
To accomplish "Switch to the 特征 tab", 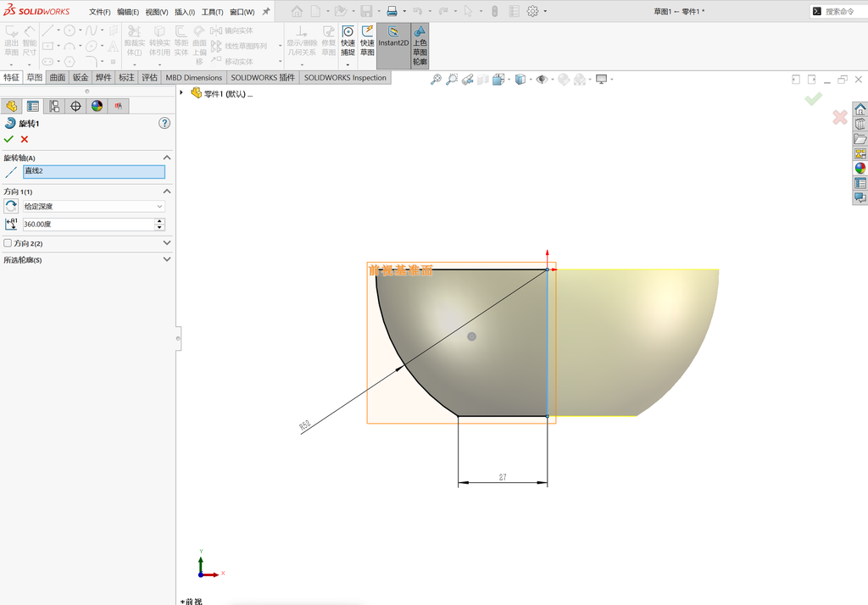I will [12, 77].
